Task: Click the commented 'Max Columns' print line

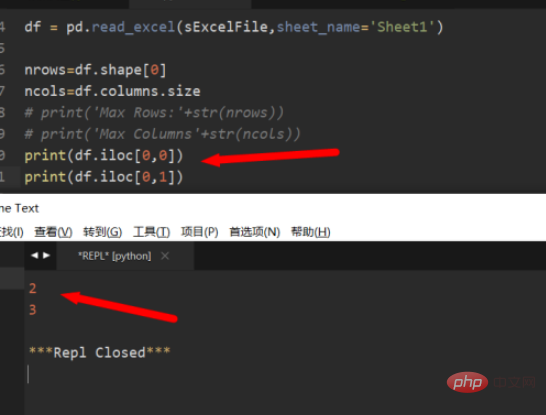Action: (162, 134)
